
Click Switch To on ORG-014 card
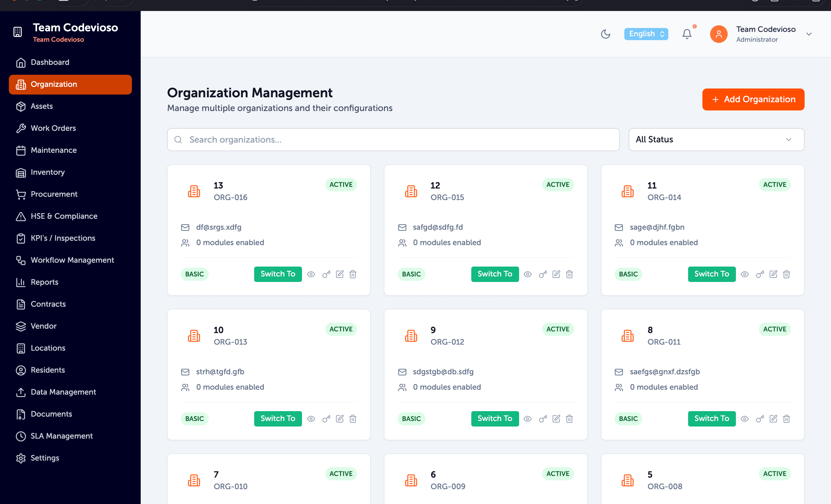click(x=712, y=274)
